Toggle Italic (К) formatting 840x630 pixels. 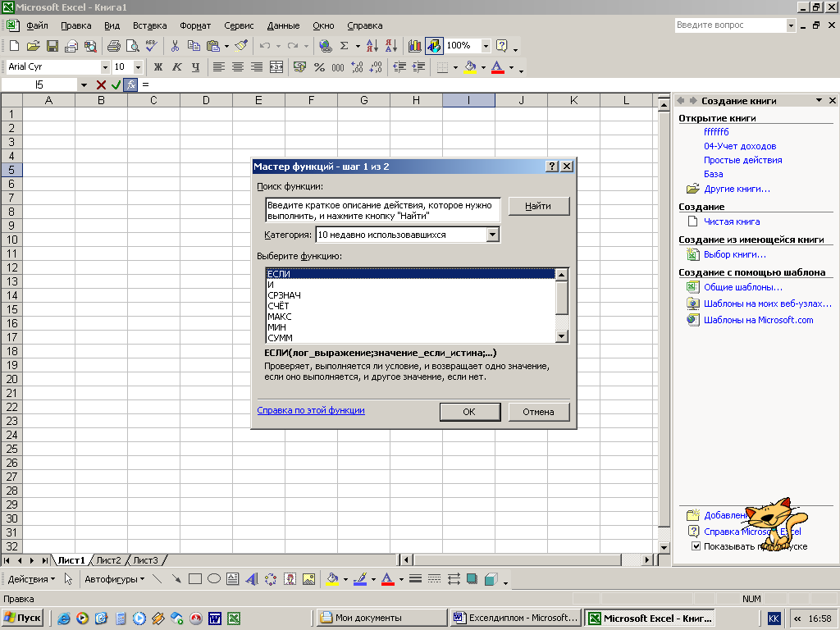[x=177, y=67]
